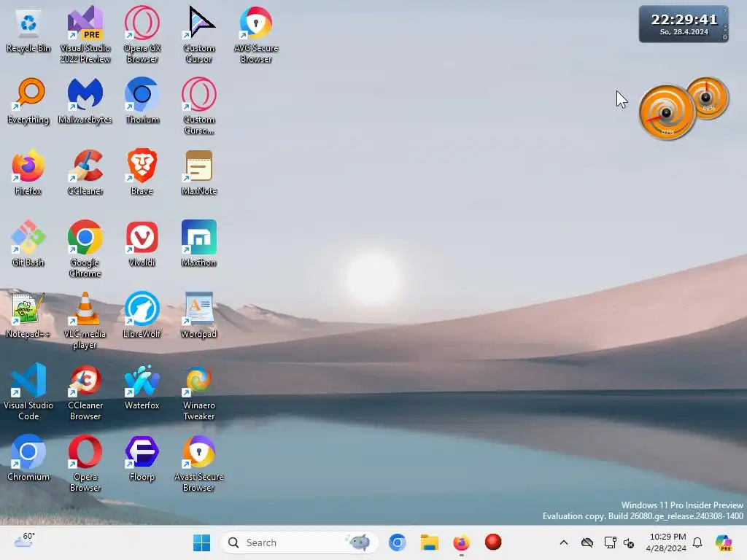The width and height of the screenshot is (747, 560).
Task: Click the large orange CPU meter gauge
Action: coord(666,113)
